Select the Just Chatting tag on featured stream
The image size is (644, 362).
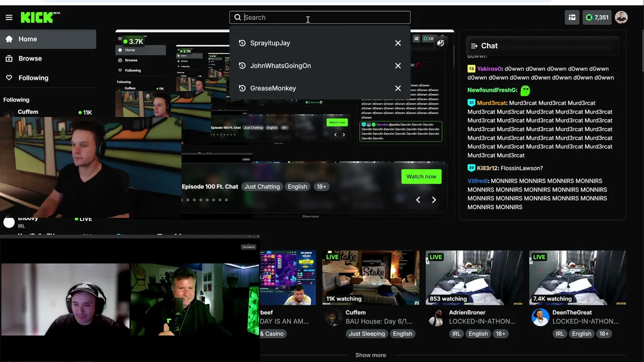tap(262, 187)
